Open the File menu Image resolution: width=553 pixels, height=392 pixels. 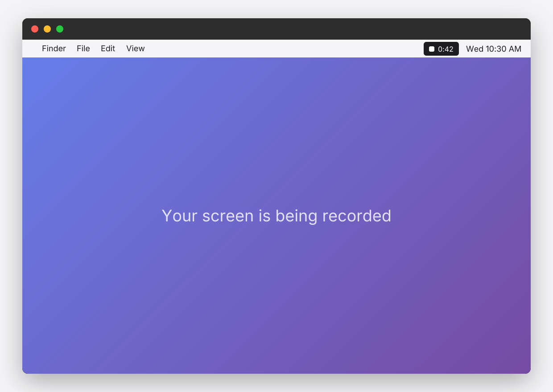(x=83, y=49)
